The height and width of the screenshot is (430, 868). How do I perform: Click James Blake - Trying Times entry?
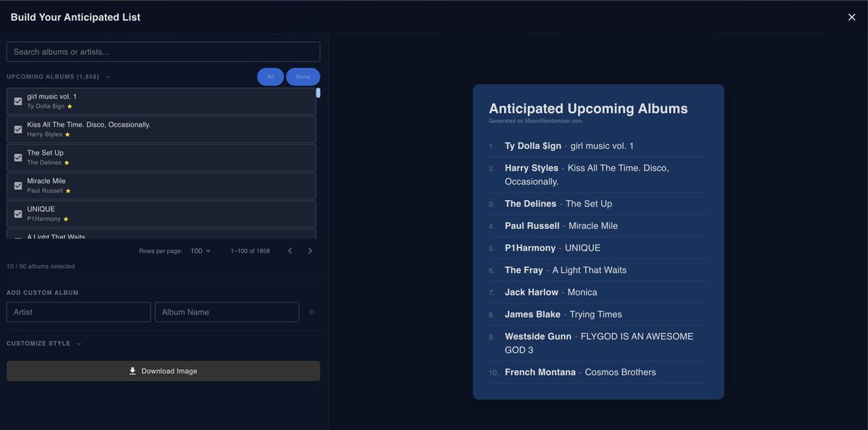tap(599, 314)
